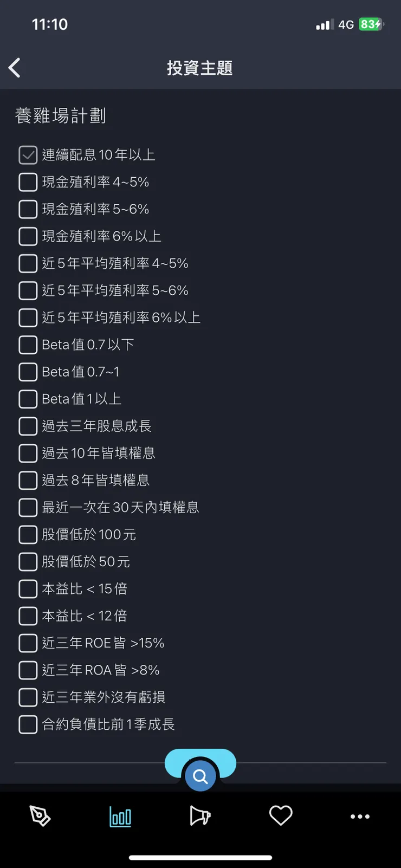
Task: Tap the back arrow to leave 投資主題
Action: click(15, 68)
